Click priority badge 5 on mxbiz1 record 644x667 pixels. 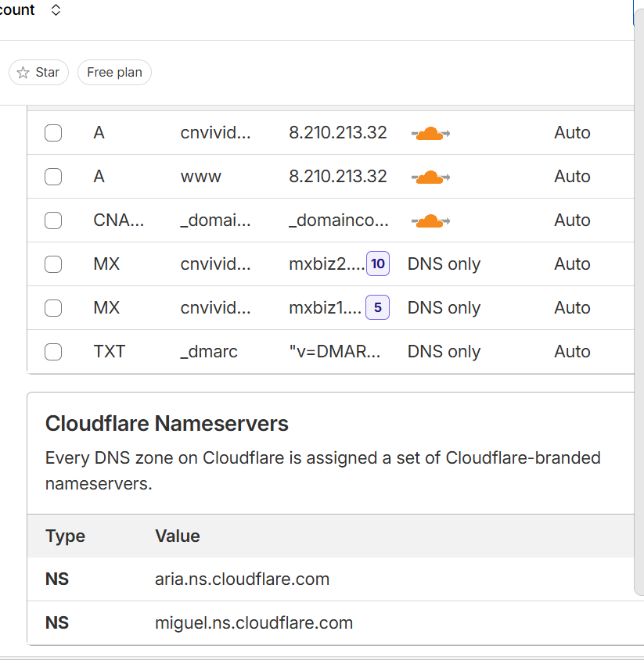[378, 308]
